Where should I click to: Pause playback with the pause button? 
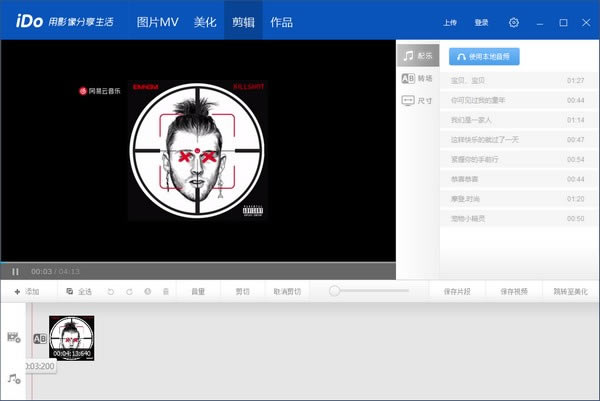15,271
